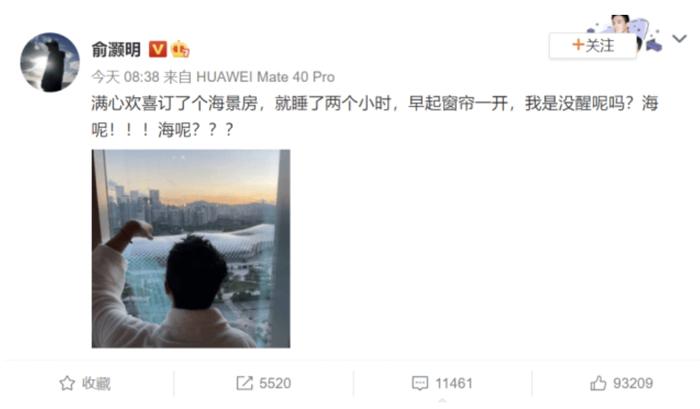Image resolution: width=700 pixels, height=409 pixels.
Task: Enlarge the window view photo thumbnail
Action: point(191,248)
